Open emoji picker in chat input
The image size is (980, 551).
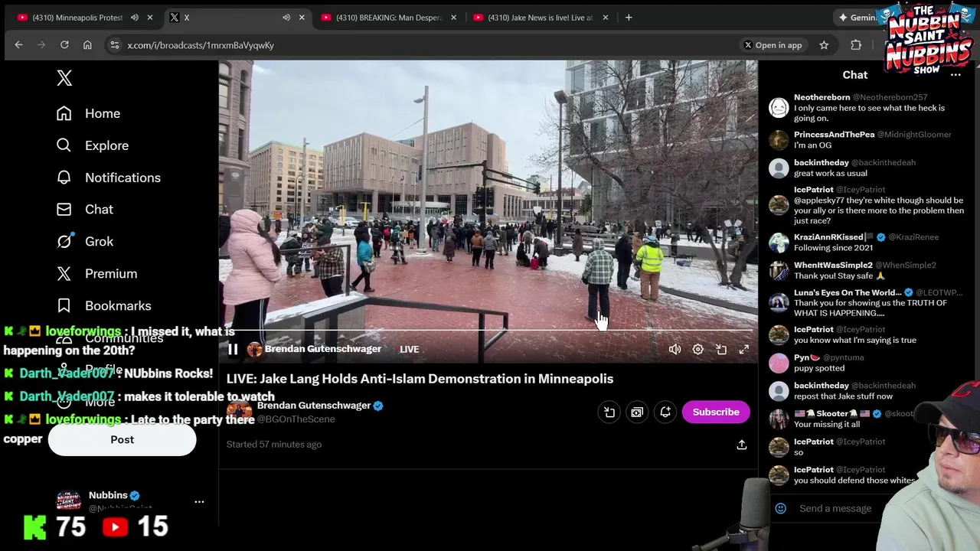[780, 509]
